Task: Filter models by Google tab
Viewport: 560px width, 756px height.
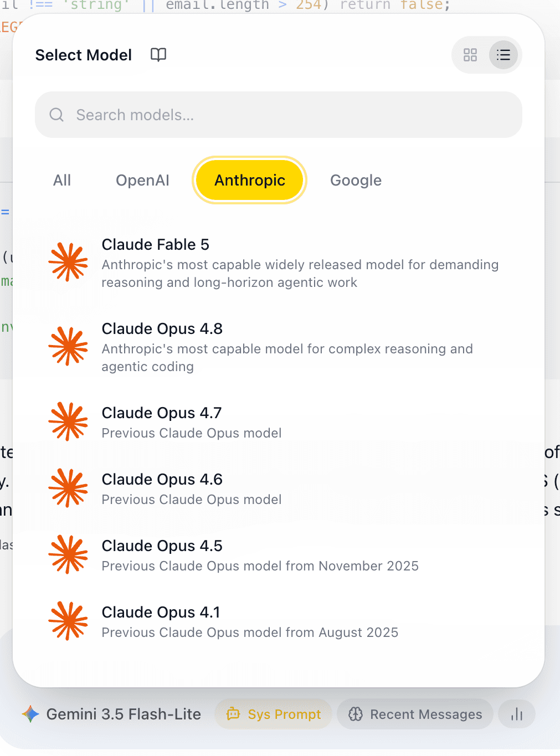Action: (x=356, y=180)
